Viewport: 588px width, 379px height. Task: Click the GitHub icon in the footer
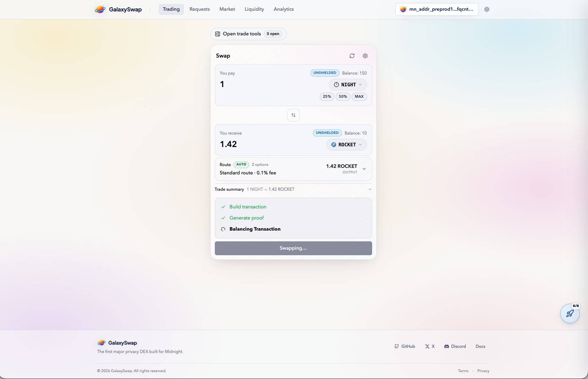point(396,346)
